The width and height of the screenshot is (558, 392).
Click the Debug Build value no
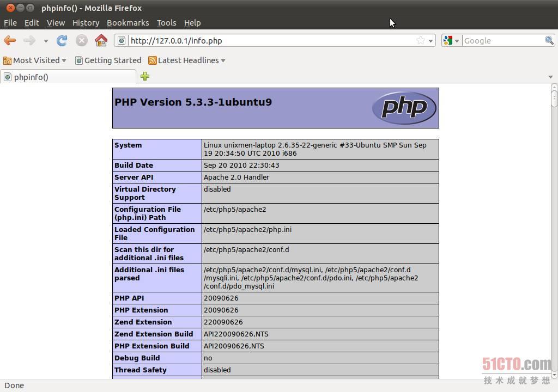pos(208,358)
